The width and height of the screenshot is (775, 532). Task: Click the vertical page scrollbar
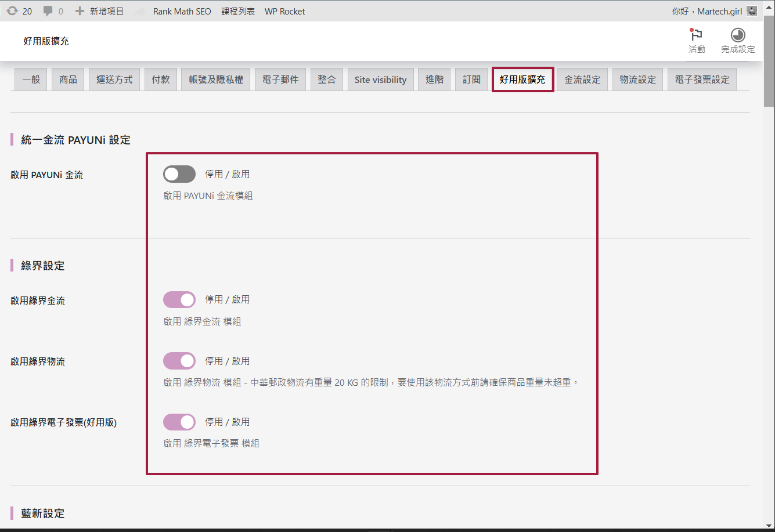[x=769, y=64]
